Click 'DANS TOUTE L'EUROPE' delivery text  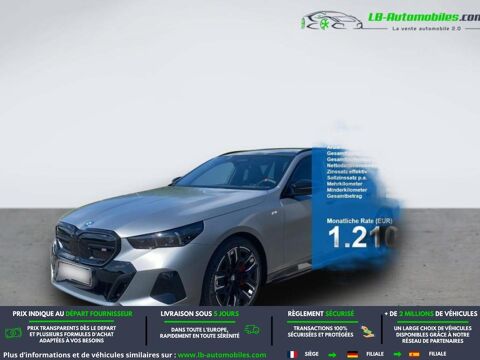[x=199, y=329]
